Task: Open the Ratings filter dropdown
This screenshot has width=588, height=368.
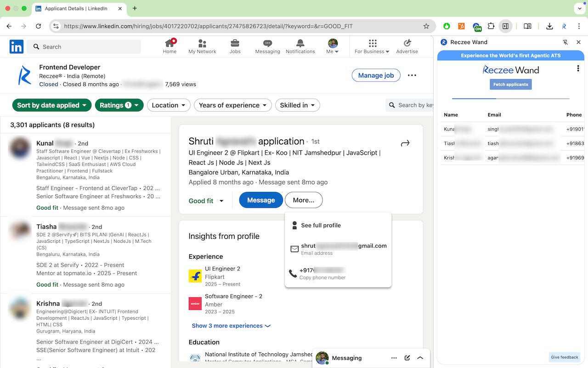Action: [x=119, y=105]
